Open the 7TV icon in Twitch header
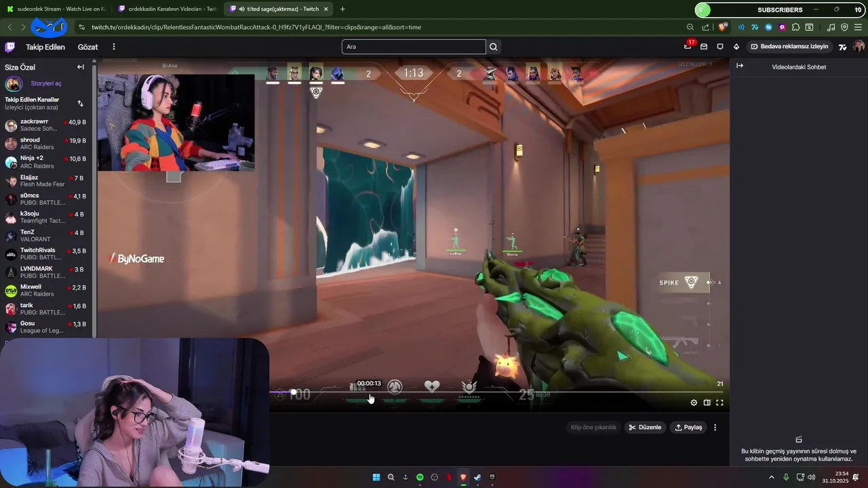 point(843,47)
